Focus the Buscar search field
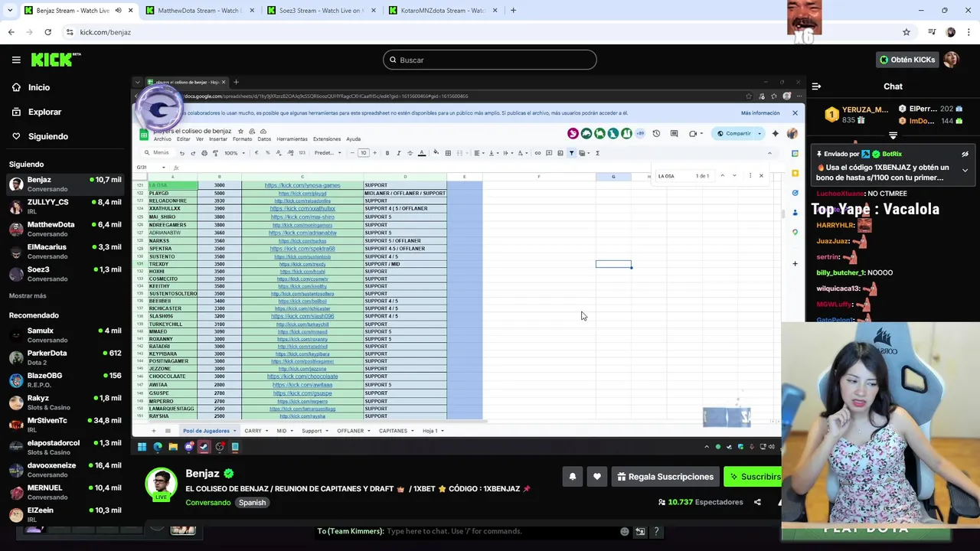The image size is (980, 551). (x=490, y=60)
